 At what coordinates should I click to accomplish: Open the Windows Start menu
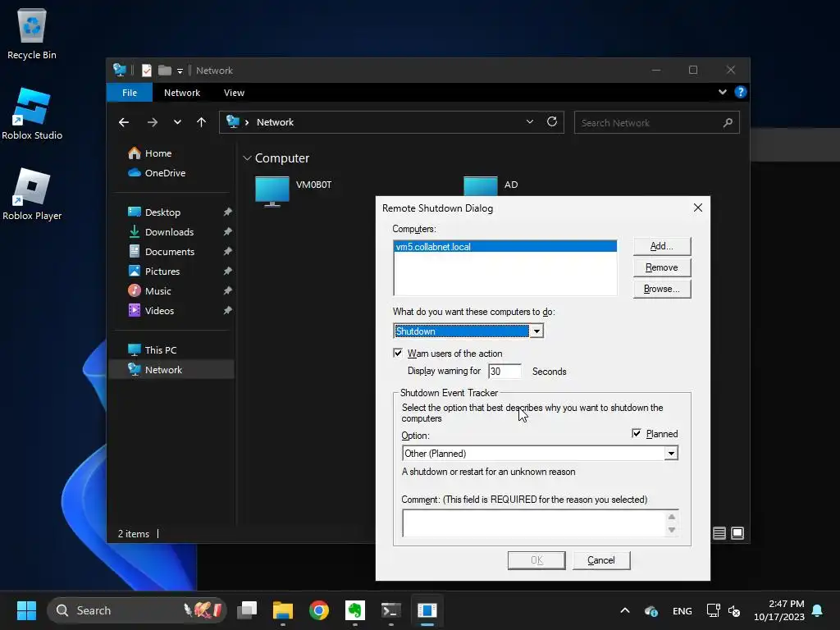point(26,610)
